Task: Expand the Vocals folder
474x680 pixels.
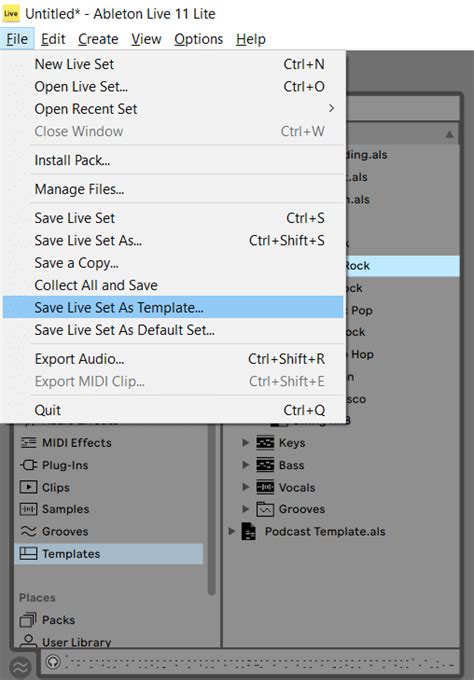Action: pos(245,487)
